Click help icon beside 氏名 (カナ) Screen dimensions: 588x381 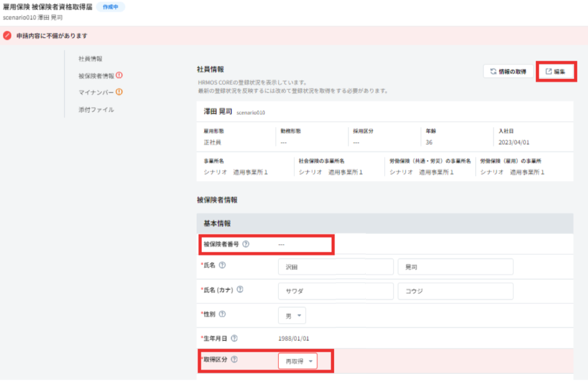[240, 290]
